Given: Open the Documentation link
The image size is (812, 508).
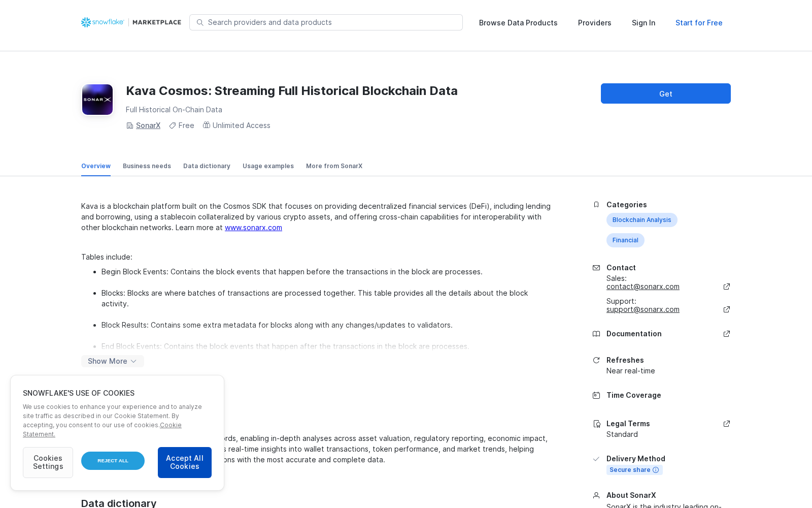Looking at the screenshot, I should click(634, 334).
